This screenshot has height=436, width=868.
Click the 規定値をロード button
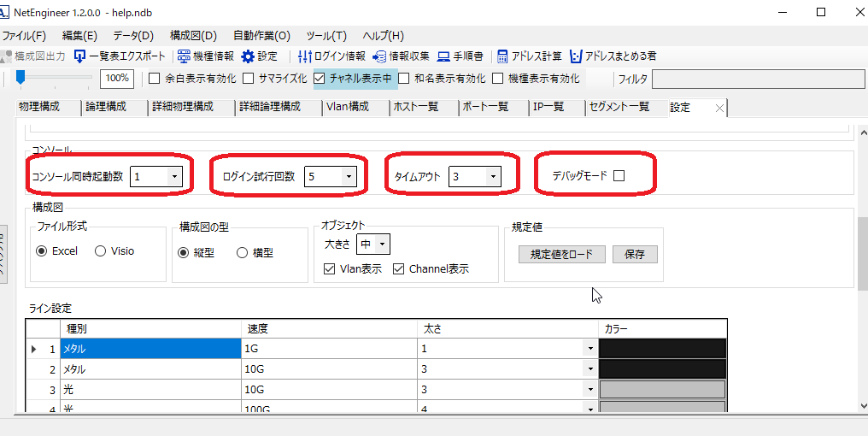(x=561, y=254)
